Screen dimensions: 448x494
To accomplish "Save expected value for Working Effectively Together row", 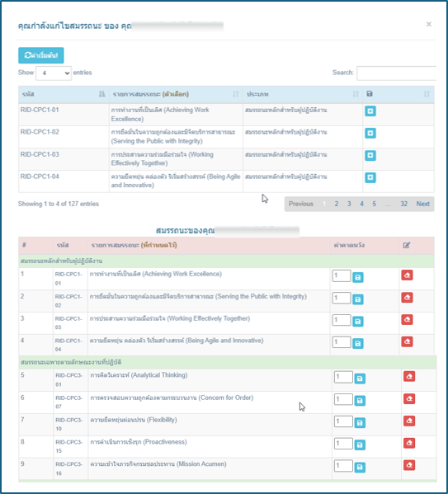I will click(x=357, y=322).
